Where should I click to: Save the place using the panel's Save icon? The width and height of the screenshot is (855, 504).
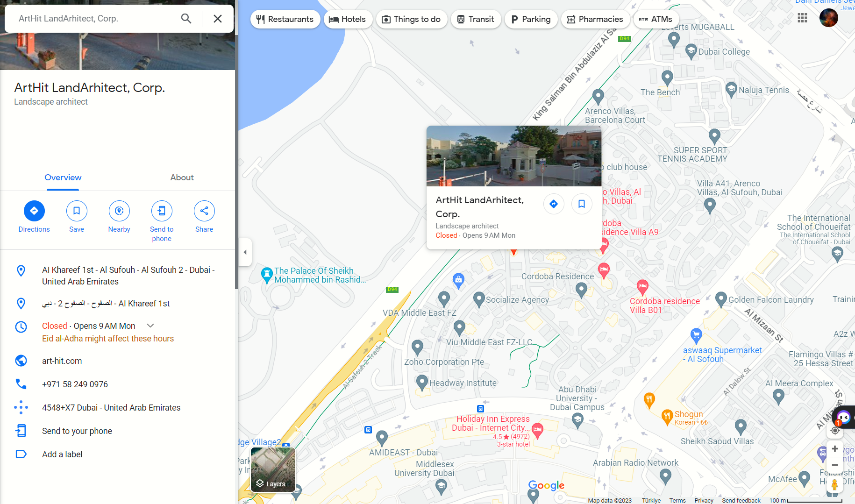point(77,211)
